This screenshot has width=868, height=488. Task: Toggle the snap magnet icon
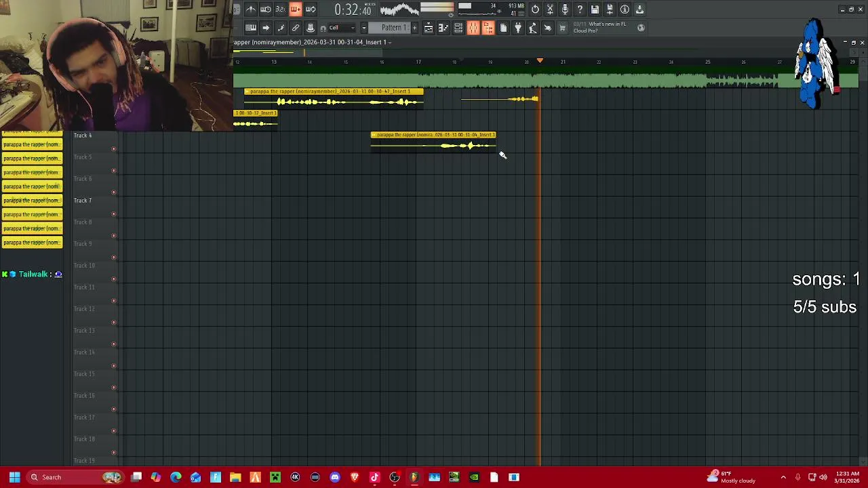point(323,28)
